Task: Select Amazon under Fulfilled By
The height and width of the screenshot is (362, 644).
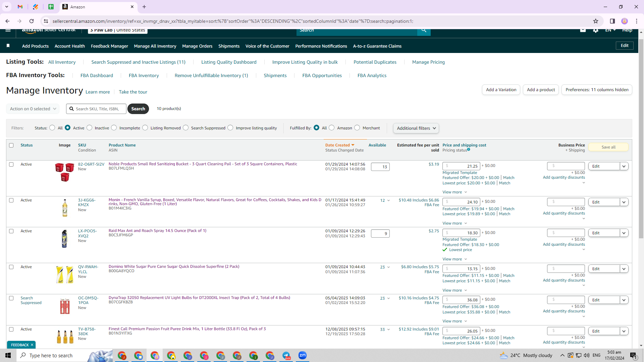Action: click(x=332, y=128)
